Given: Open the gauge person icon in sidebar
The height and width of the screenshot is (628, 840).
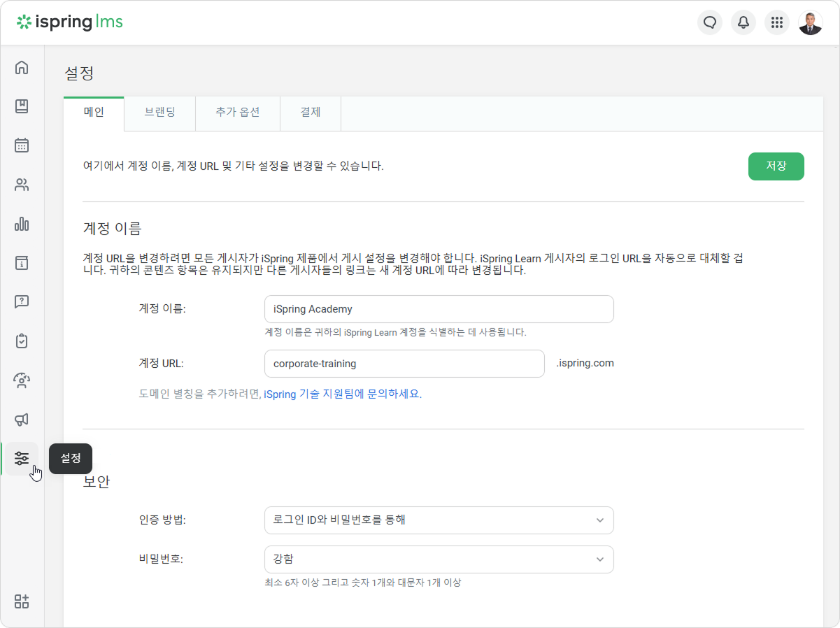Looking at the screenshot, I should click(x=22, y=380).
